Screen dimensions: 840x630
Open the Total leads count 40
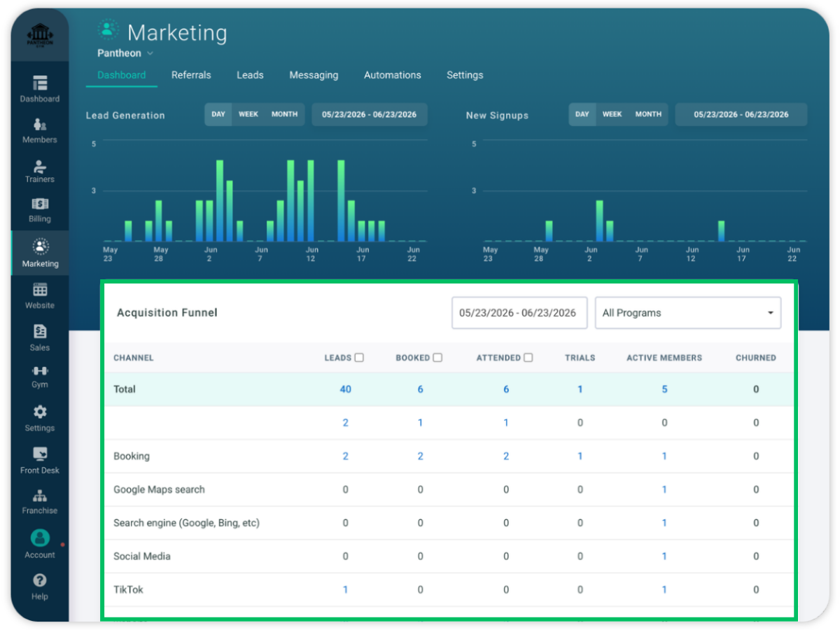[x=345, y=389]
